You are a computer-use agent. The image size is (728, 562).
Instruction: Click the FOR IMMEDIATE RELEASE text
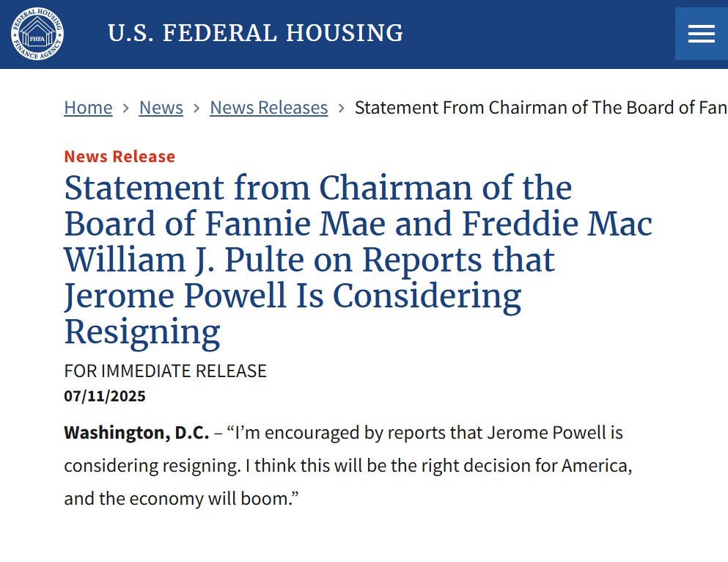click(165, 371)
